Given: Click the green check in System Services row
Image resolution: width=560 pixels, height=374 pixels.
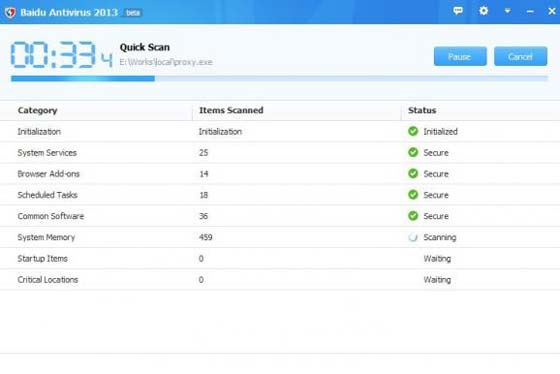Looking at the screenshot, I should coord(413,152).
